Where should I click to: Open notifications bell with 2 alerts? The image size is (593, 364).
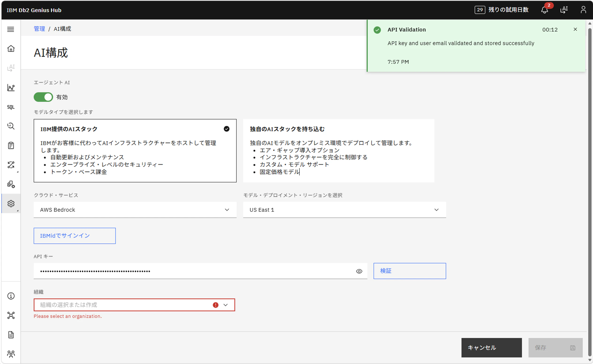coord(545,10)
